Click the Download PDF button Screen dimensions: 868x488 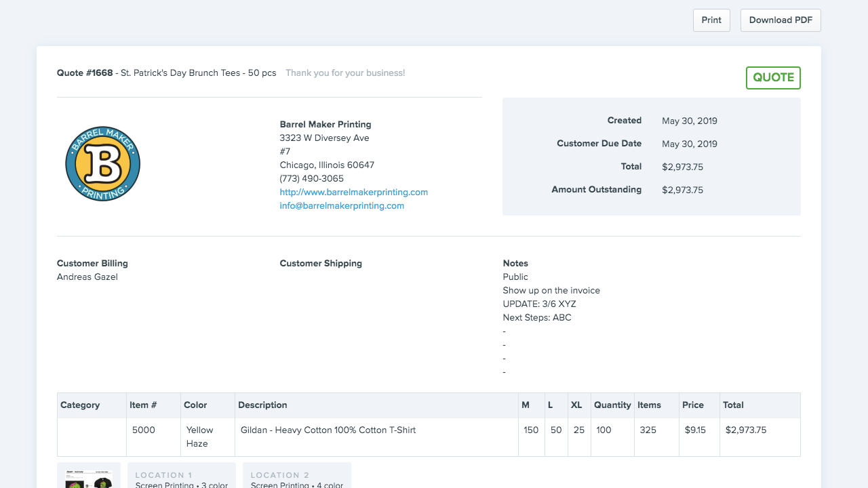point(780,20)
